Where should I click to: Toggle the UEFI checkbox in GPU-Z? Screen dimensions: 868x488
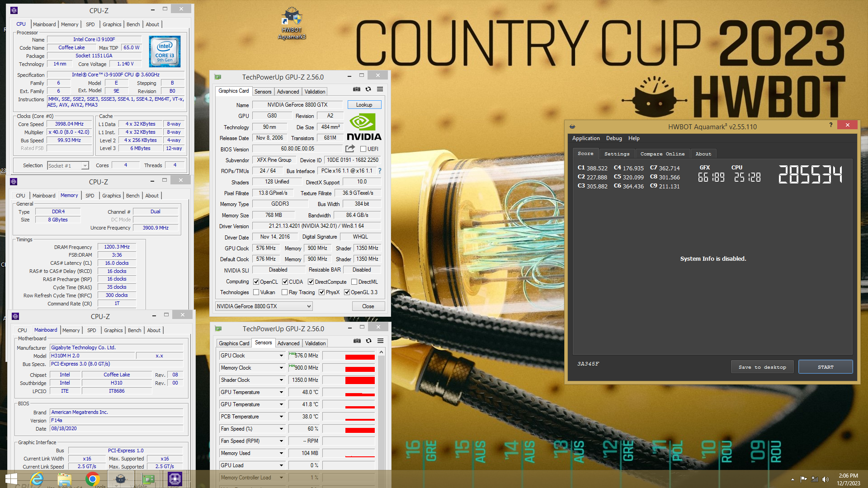(x=363, y=149)
